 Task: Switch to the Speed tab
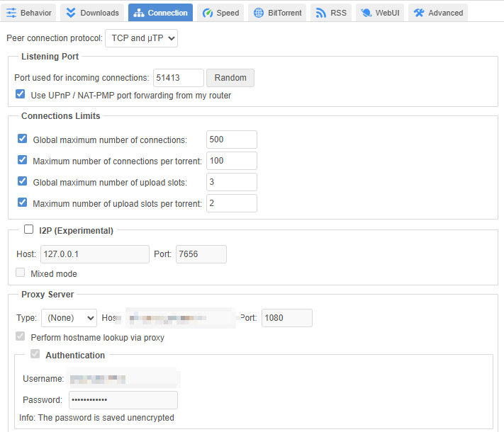tap(220, 13)
